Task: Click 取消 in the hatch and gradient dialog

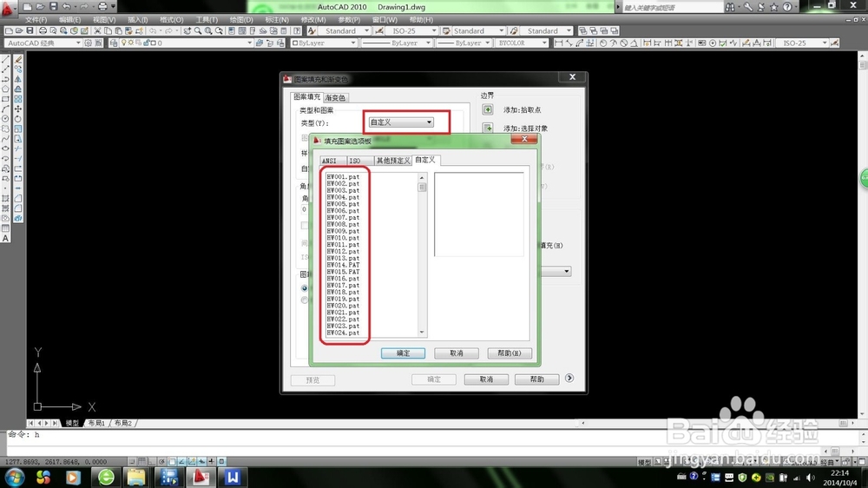Action: coord(486,379)
